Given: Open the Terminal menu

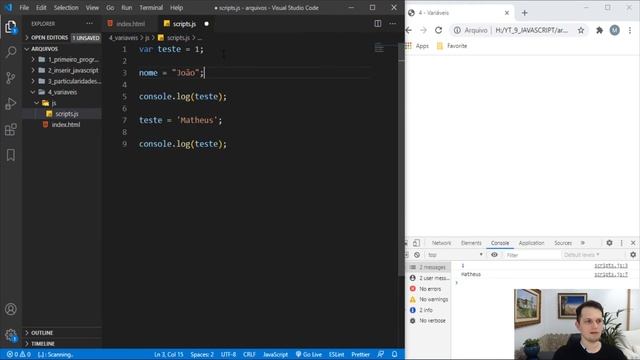Looking at the screenshot, I should [x=151, y=8].
